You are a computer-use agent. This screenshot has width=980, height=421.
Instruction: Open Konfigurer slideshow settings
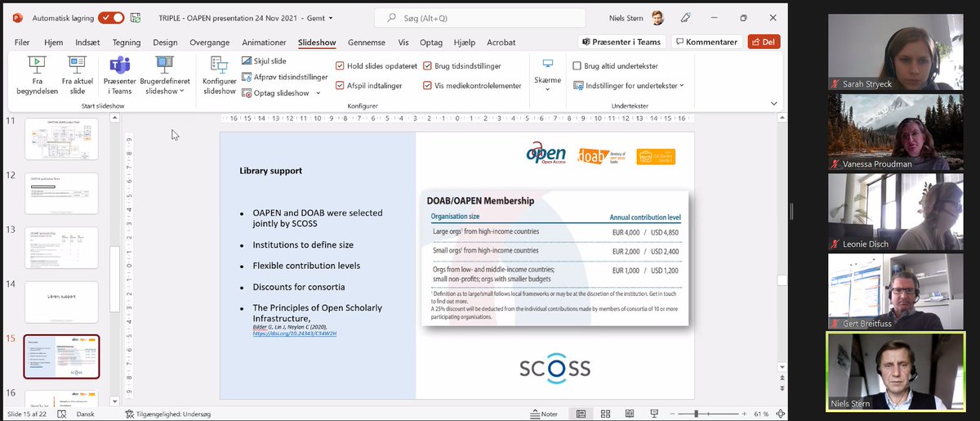click(x=219, y=74)
